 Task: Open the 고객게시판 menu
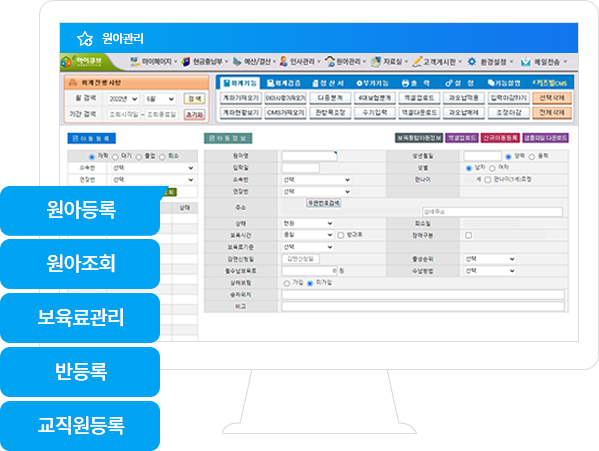[x=437, y=61]
